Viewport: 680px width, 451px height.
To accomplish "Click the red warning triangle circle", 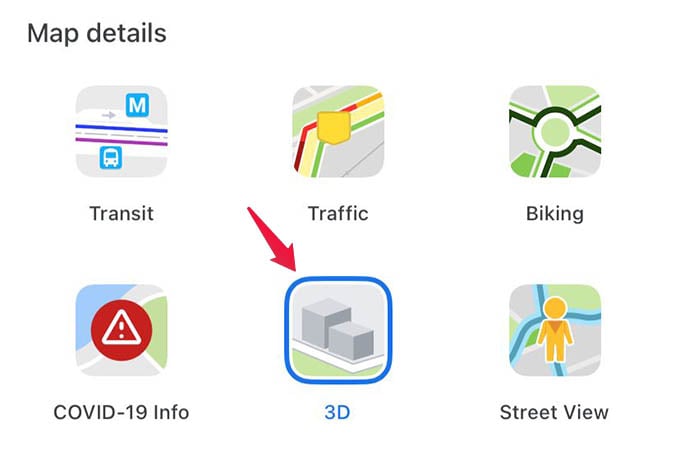I will [x=121, y=330].
